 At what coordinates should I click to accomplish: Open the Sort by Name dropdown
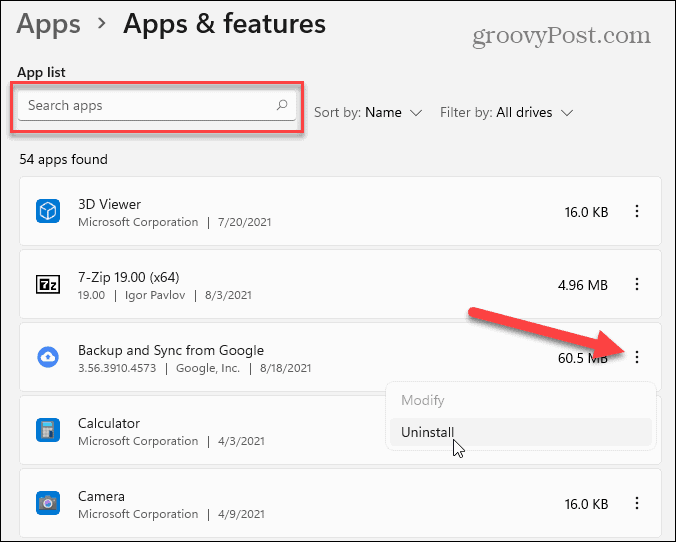(368, 113)
